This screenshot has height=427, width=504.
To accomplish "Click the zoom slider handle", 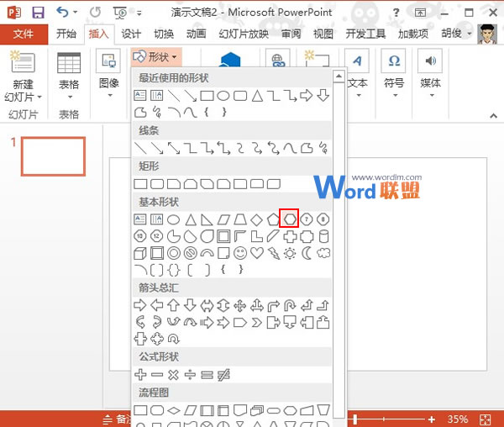I will [355, 419].
